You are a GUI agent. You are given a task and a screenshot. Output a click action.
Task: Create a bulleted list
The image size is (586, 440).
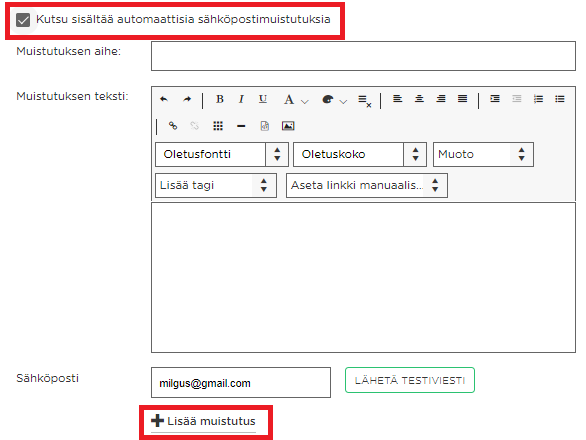click(x=560, y=99)
